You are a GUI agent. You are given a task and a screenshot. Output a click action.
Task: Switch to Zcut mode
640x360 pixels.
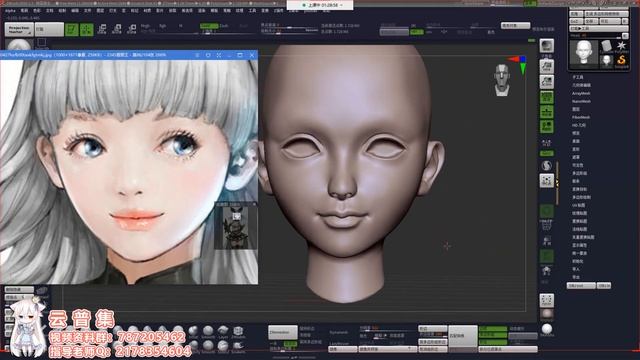point(244,26)
